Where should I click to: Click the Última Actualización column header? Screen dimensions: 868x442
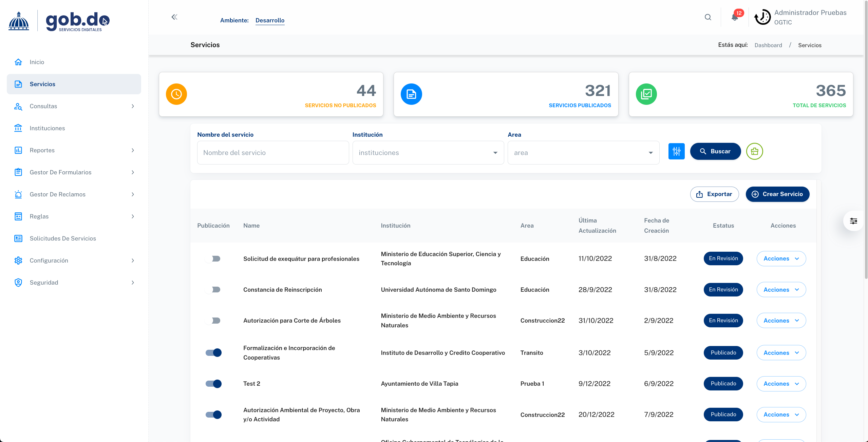click(597, 226)
